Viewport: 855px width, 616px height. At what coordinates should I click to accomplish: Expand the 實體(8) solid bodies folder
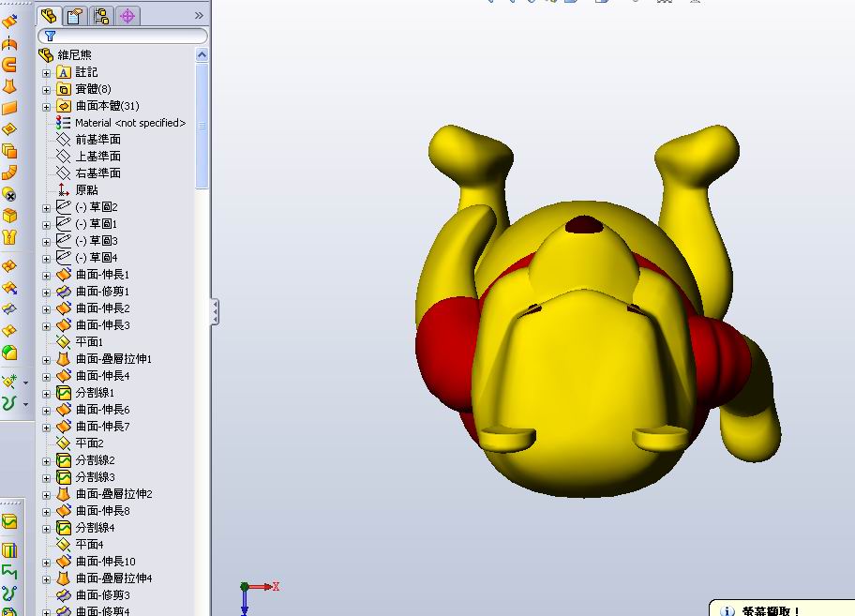tap(46, 90)
